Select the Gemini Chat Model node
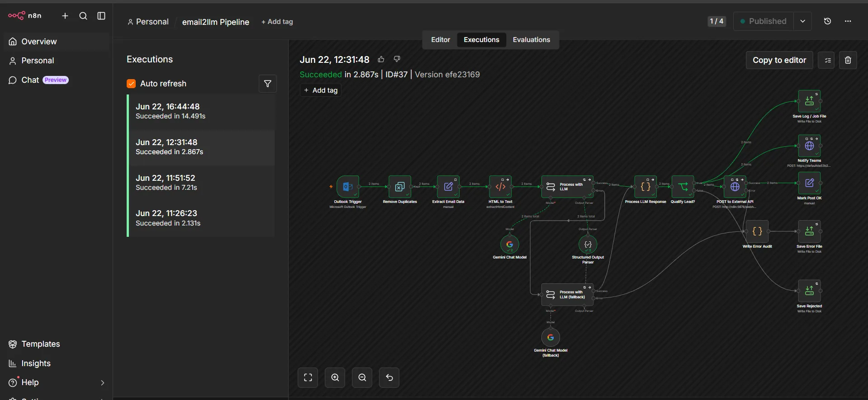868x400 pixels. tap(510, 245)
